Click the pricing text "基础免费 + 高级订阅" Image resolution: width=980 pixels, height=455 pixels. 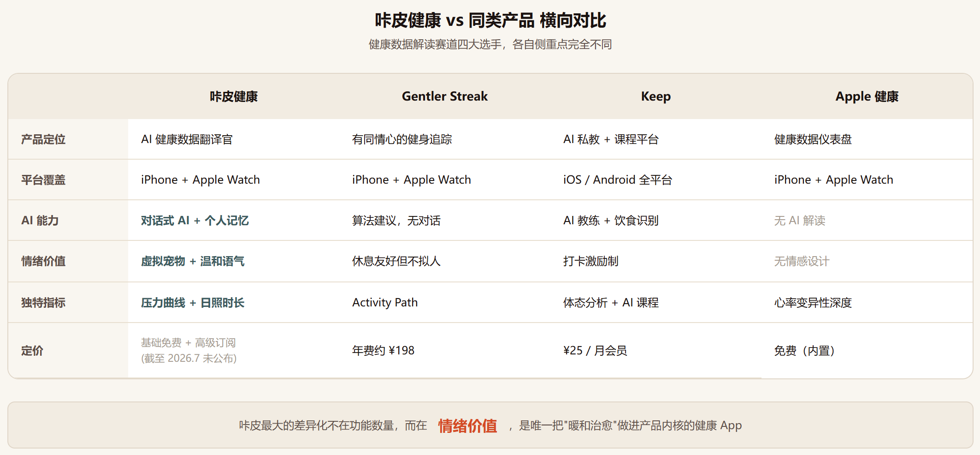coord(188,343)
